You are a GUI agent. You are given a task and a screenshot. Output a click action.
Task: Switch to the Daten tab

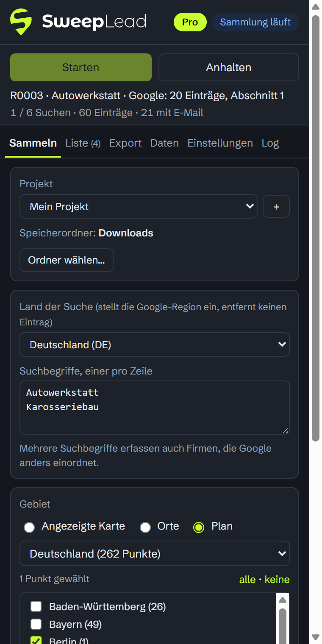pyautogui.click(x=164, y=143)
